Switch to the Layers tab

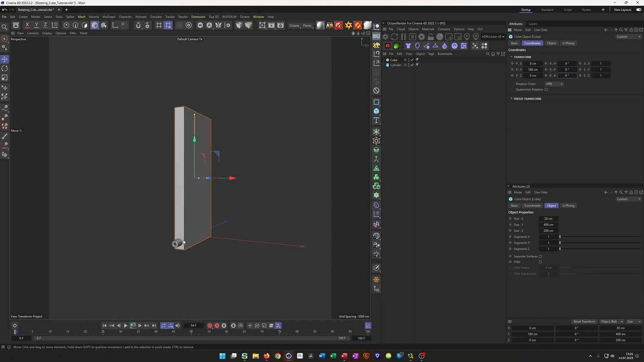click(533, 24)
